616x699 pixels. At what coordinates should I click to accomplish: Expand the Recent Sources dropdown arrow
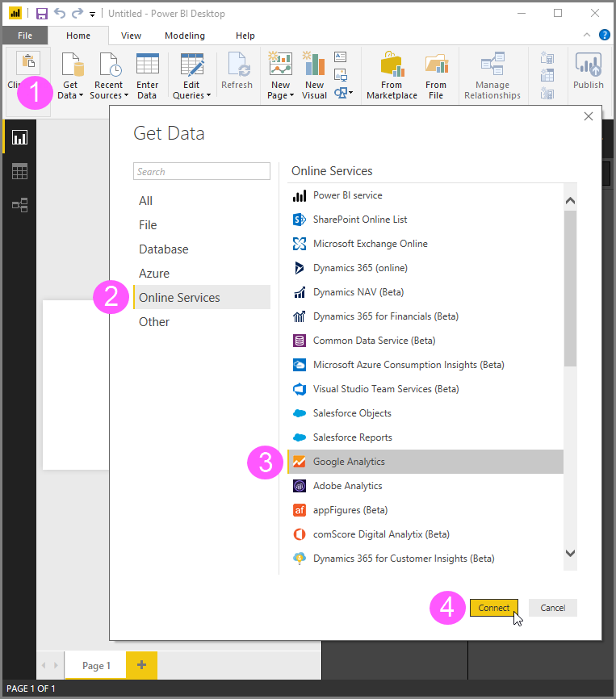(126, 95)
